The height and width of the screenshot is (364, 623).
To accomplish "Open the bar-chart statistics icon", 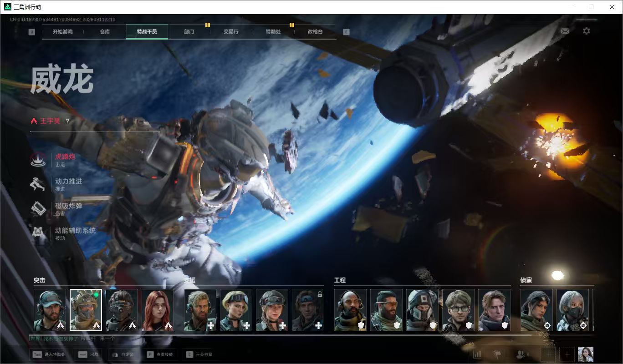I will click(477, 354).
